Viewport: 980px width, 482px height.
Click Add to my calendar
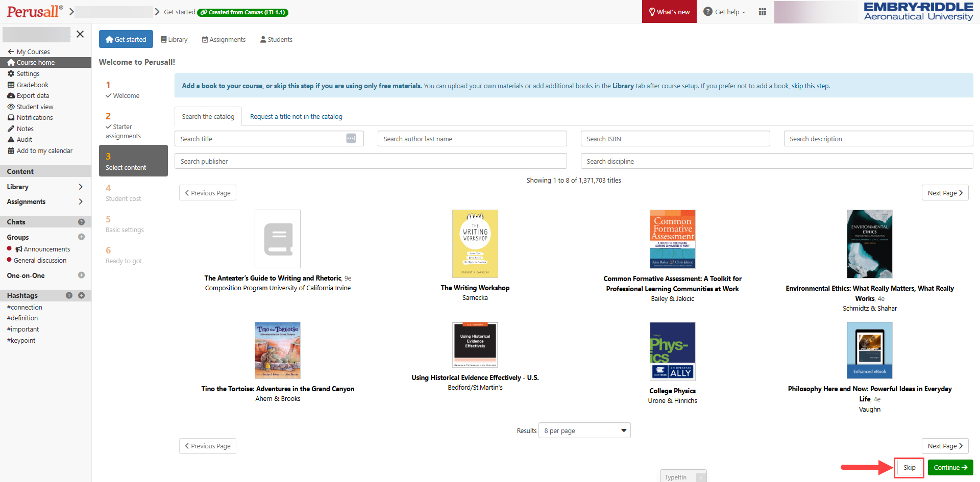click(x=40, y=150)
